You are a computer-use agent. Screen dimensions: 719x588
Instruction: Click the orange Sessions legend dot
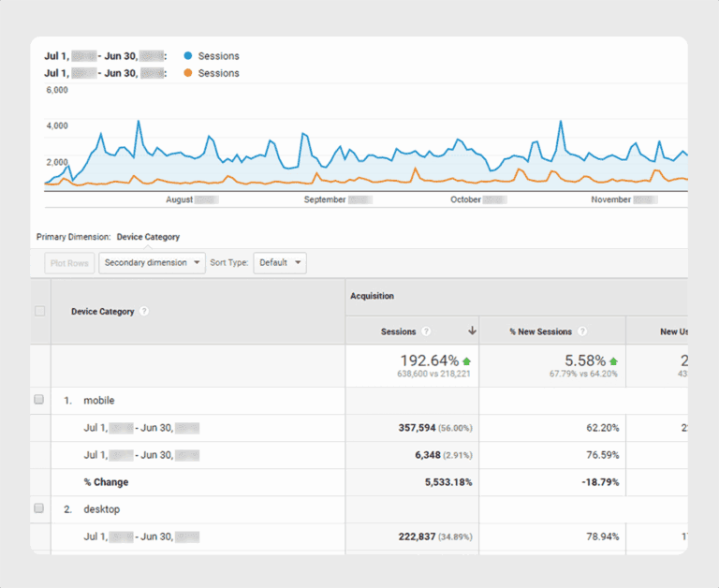point(187,73)
